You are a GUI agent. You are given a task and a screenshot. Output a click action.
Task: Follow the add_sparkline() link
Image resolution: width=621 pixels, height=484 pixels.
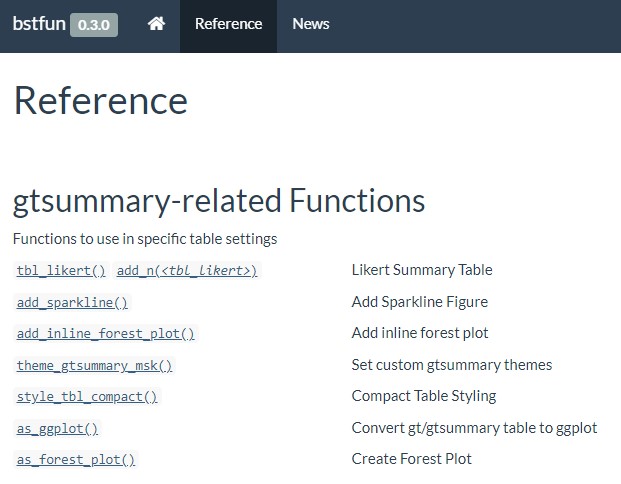72,302
